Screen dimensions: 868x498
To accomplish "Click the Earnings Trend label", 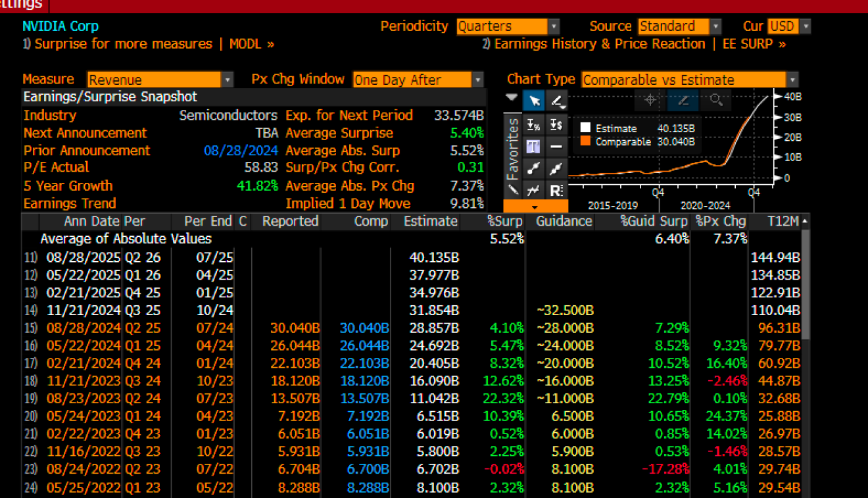I will (x=70, y=204).
